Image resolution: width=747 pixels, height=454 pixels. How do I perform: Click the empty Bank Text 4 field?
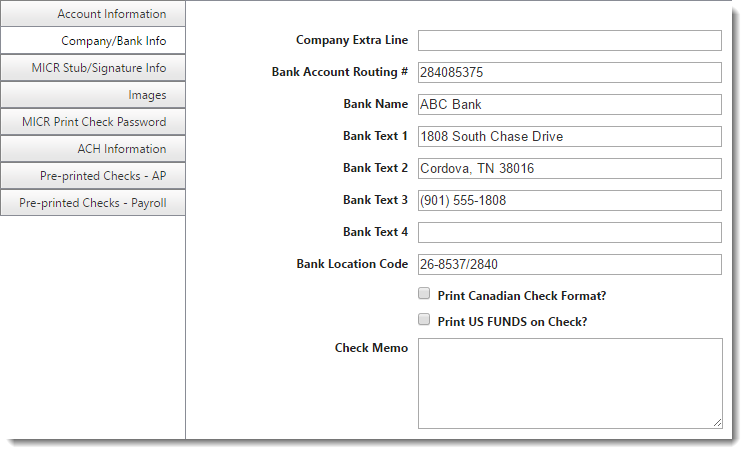click(x=569, y=232)
